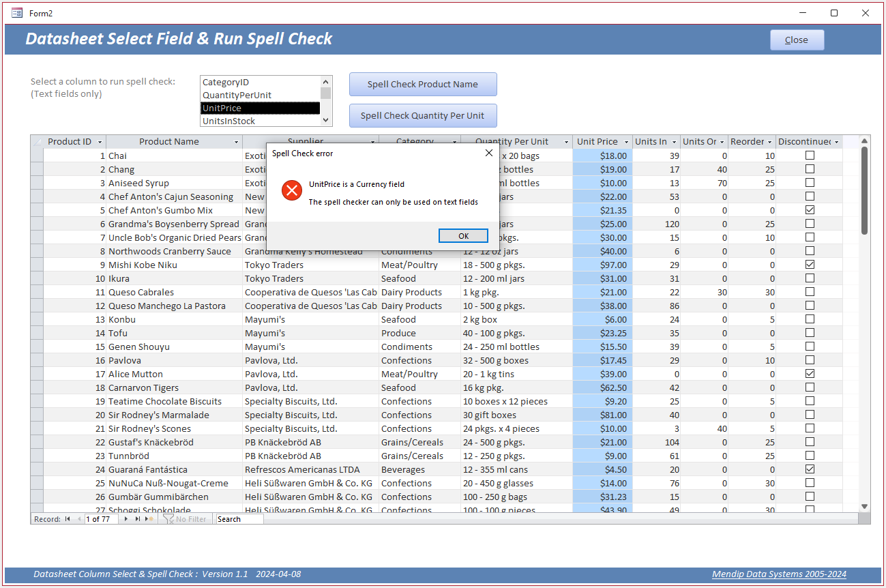Viewport: 886px width, 588px height.
Task: Click the datasheet vertical scrollbar thumb
Action: pyautogui.click(x=864, y=190)
